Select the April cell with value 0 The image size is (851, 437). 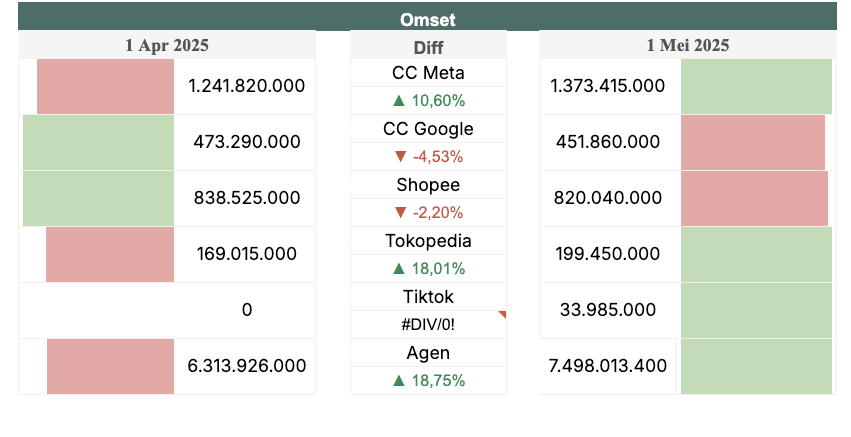click(246, 310)
